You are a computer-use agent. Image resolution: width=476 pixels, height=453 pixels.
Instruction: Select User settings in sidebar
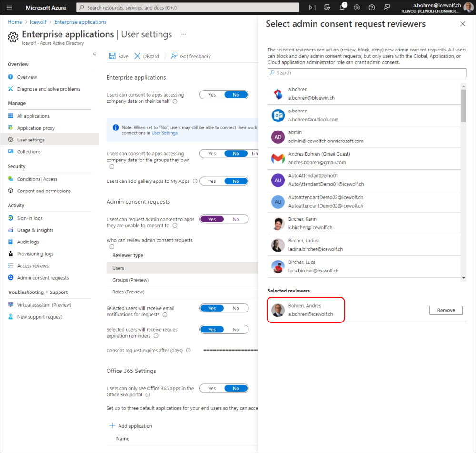pos(50,140)
